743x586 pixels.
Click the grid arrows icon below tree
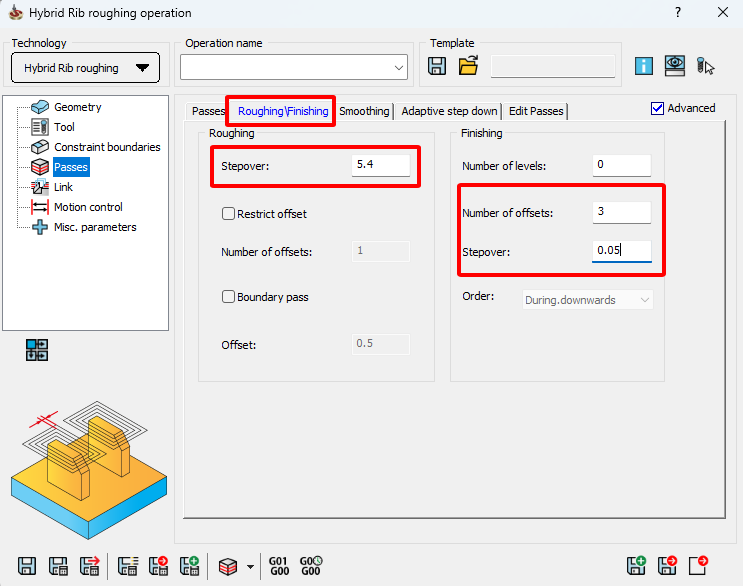37,350
